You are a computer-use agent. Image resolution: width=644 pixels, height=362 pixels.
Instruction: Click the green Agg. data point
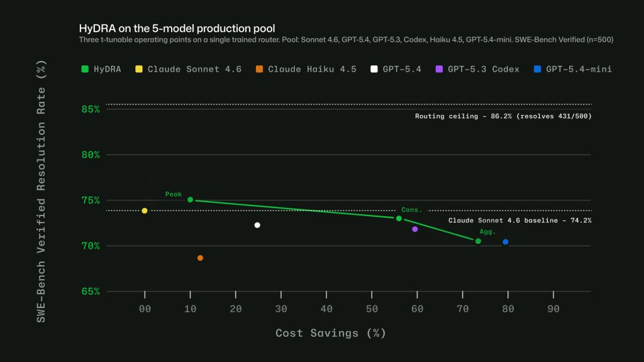(x=478, y=241)
